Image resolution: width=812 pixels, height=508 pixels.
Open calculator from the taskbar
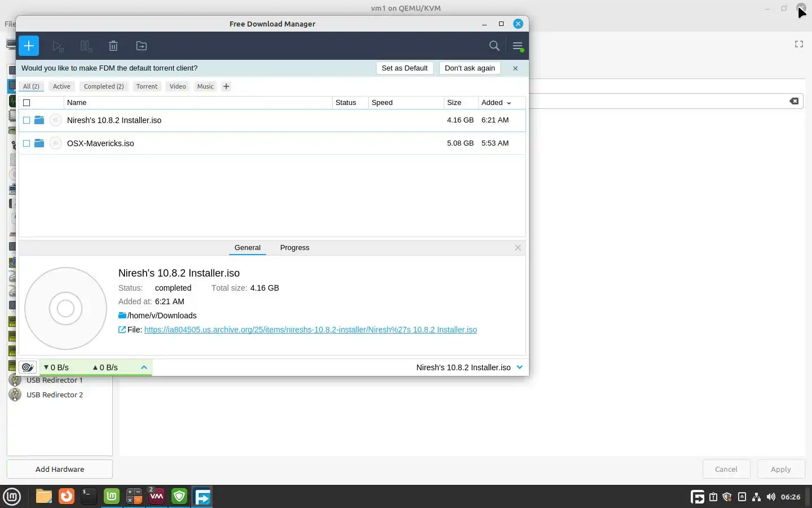pyautogui.click(x=134, y=496)
